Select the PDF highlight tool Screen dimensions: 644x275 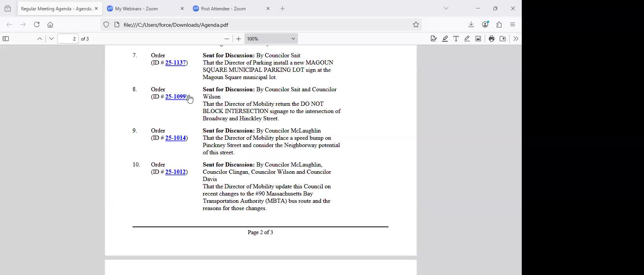[445, 39]
